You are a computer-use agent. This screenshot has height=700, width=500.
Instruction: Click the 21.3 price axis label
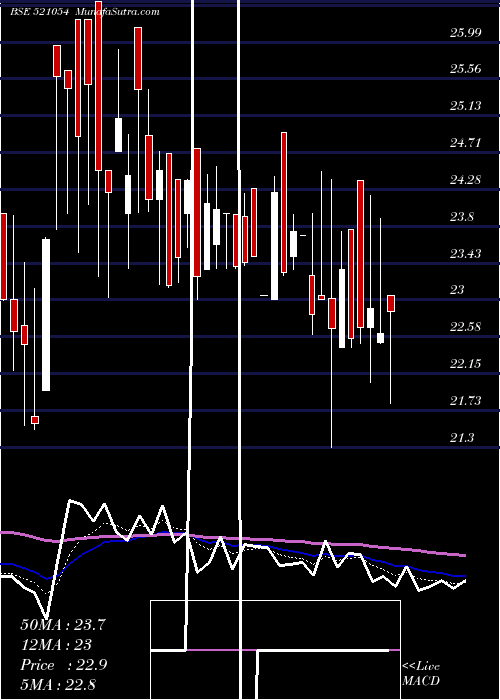pyautogui.click(x=462, y=438)
